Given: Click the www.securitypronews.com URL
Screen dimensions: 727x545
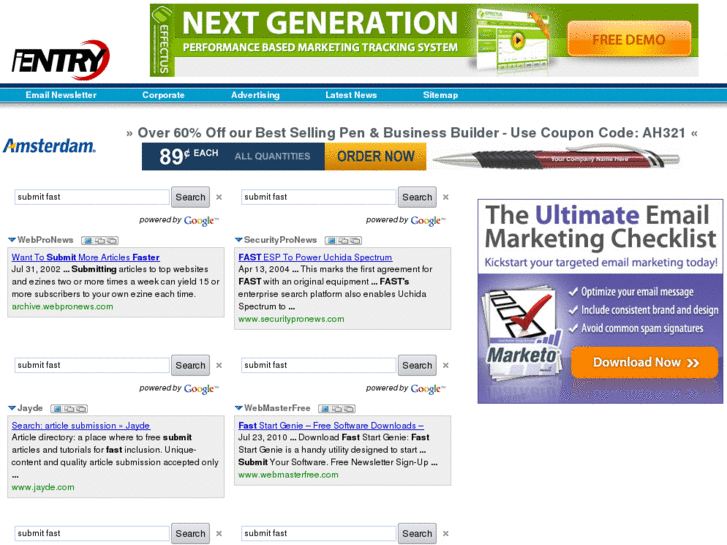Looking at the screenshot, I should click(x=291, y=319).
